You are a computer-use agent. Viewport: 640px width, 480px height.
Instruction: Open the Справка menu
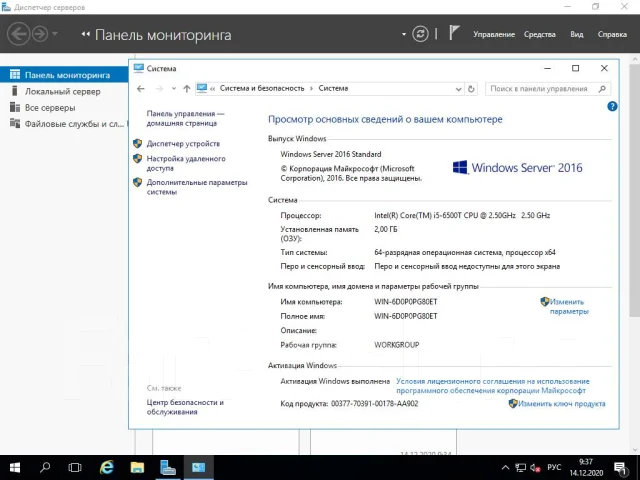(612, 34)
